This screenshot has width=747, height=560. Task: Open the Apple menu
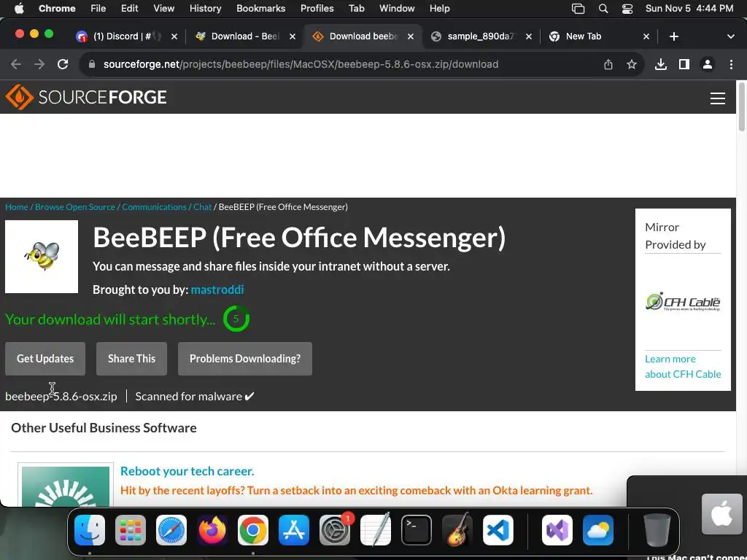[19, 9]
